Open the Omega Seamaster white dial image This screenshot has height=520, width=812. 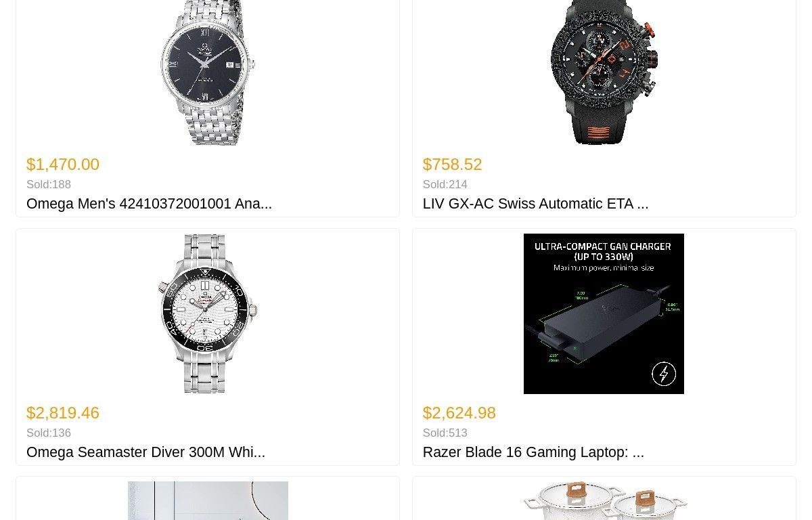click(x=208, y=313)
